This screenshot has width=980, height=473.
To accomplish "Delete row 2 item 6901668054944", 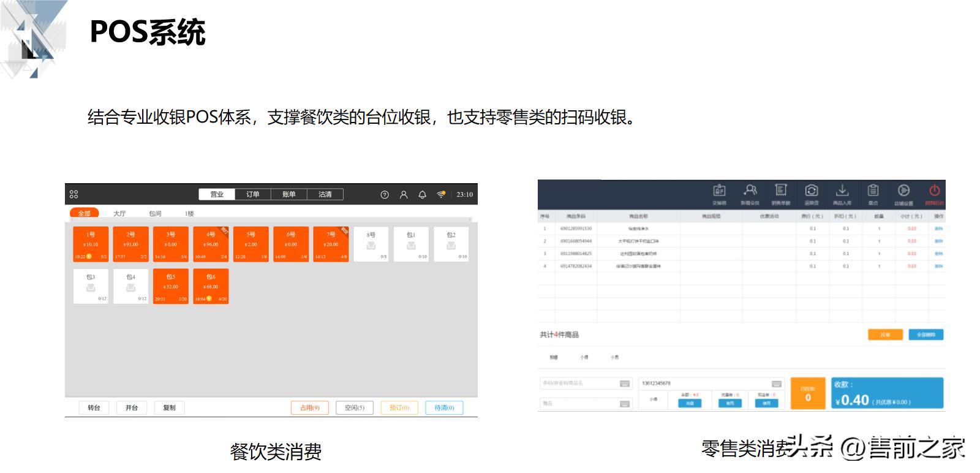I will coord(938,241).
